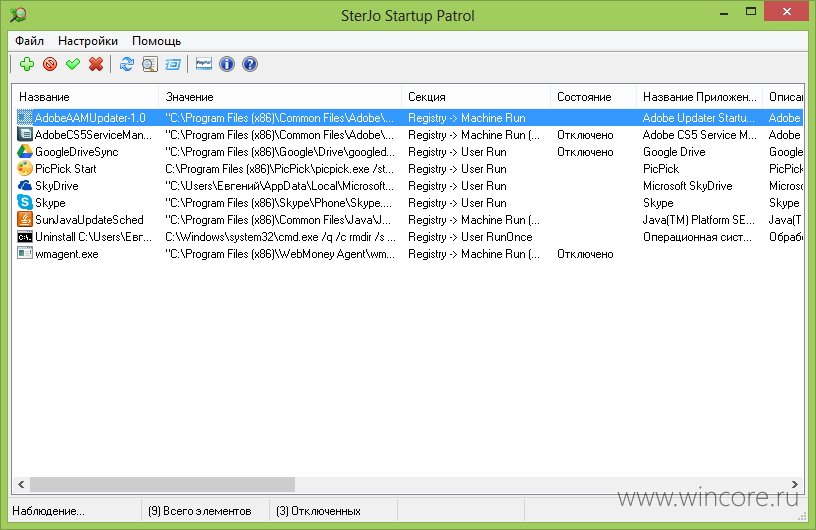
Task: Click Java(TM) Platform SE application cell
Action: pos(699,220)
